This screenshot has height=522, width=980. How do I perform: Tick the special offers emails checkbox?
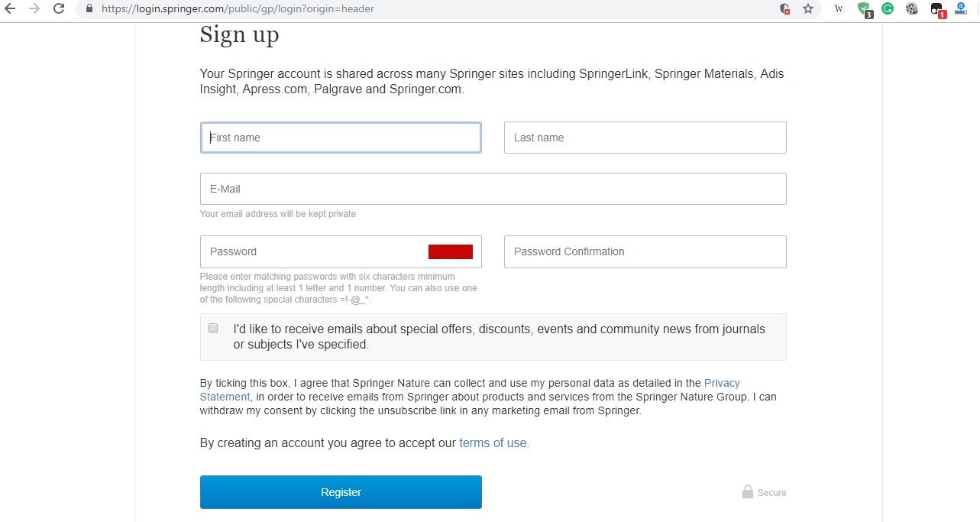213,328
